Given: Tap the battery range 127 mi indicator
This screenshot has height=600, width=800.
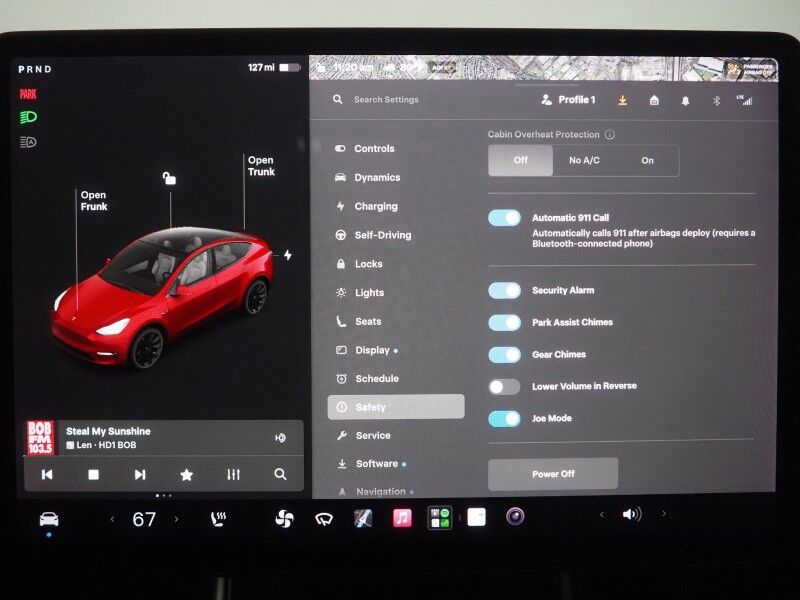Looking at the screenshot, I should (x=274, y=67).
